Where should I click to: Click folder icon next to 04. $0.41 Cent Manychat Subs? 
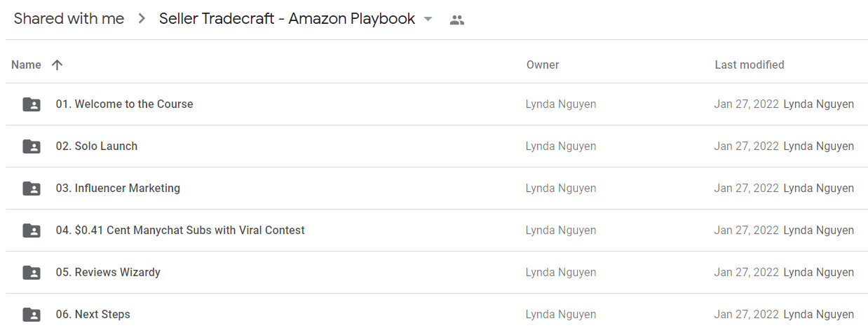click(x=32, y=231)
